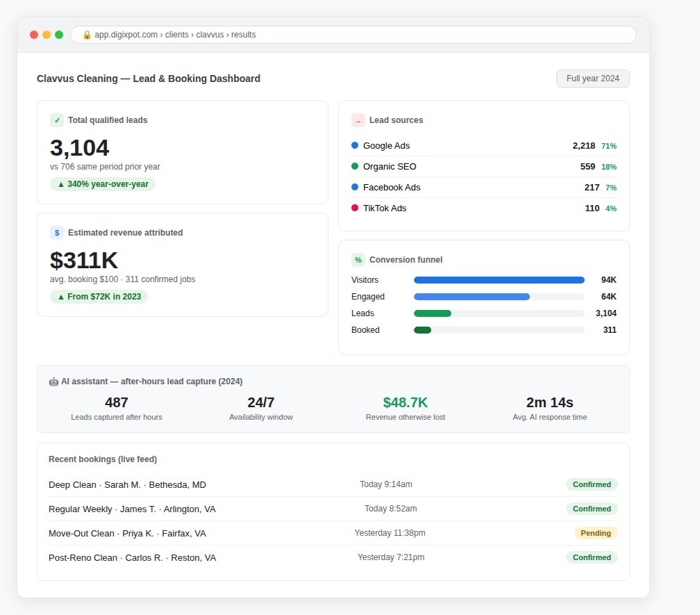Click the 340% year-over-year badge

pos(103,184)
